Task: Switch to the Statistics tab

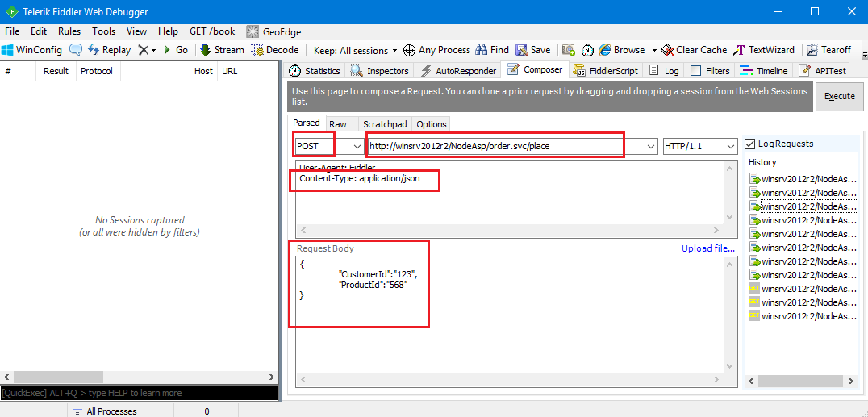Action: [x=315, y=70]
